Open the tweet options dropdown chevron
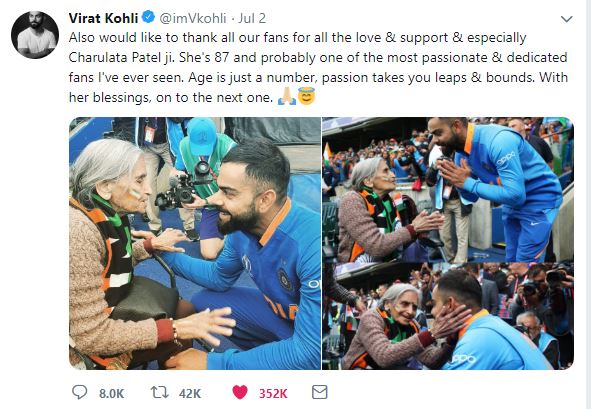Screen dimensions: 591x409 click(x=567, y=19)
